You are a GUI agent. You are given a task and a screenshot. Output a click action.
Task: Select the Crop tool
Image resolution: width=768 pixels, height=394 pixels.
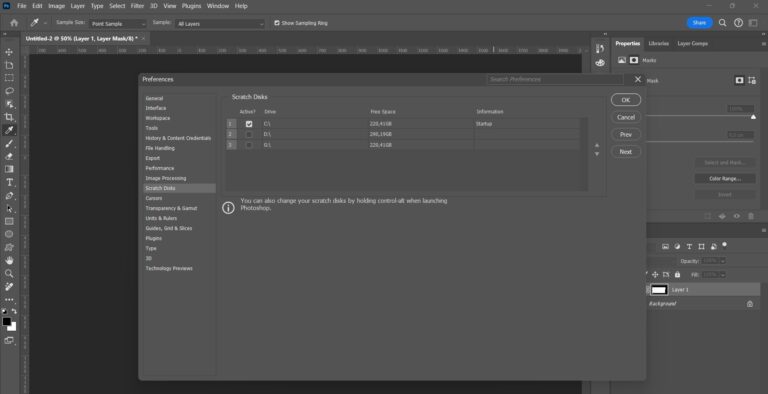coord(9,117)
